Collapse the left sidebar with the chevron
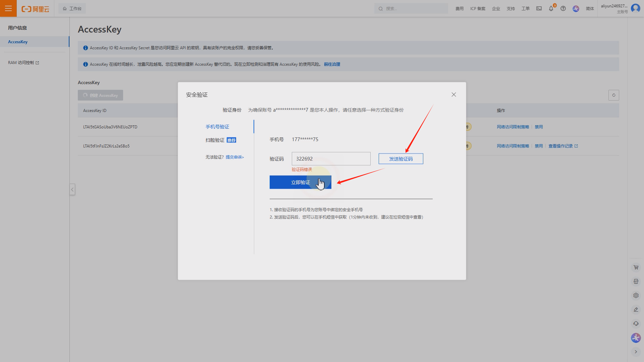This screenshot has width=644, height=362. tap(72, 189)
